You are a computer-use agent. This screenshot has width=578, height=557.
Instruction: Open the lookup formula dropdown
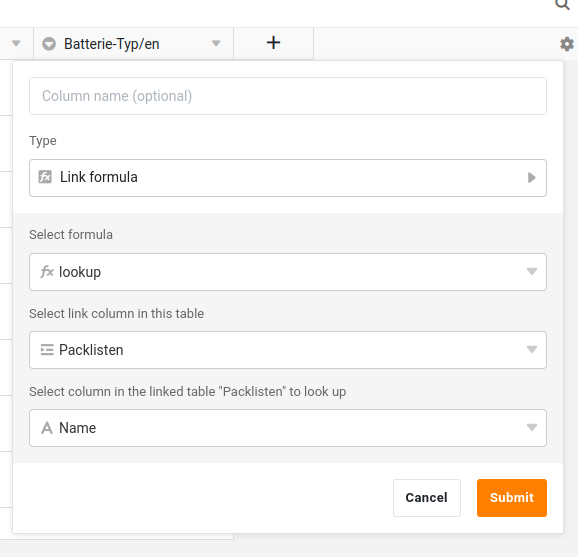coord(288,272)
